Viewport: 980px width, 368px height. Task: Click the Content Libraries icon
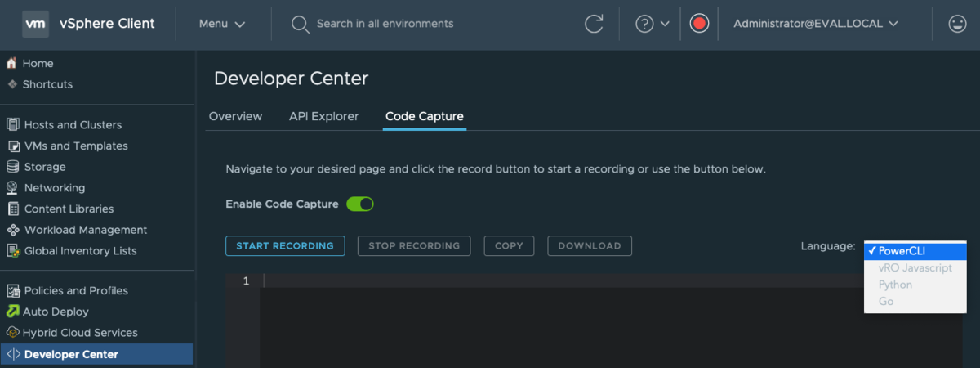[x=12, y=209]
